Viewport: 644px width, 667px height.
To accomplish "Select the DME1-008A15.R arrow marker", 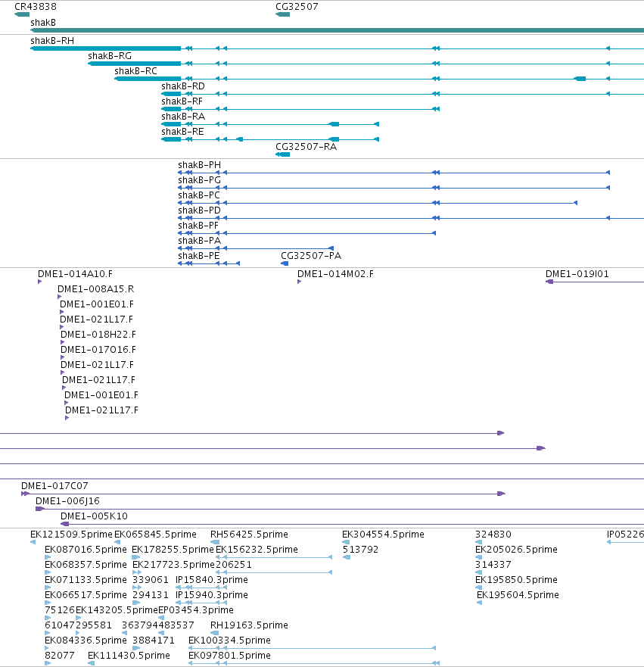I will pyautogui.click(x=60, y=297).
